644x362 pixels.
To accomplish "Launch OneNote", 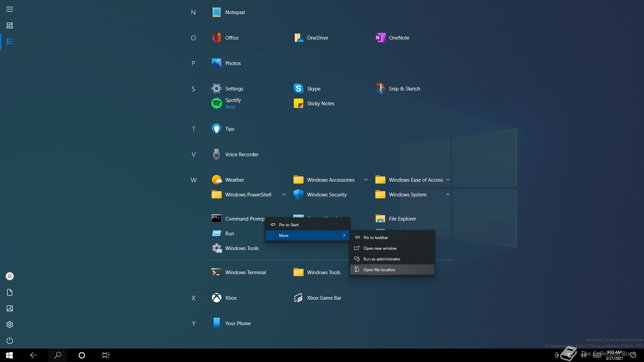I will [x=392, y=38].
